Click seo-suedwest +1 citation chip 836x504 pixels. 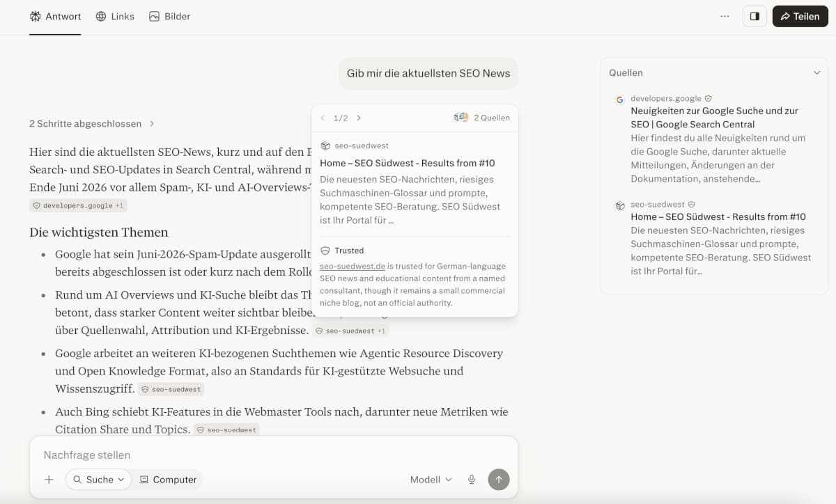click(x=350, y=331)
